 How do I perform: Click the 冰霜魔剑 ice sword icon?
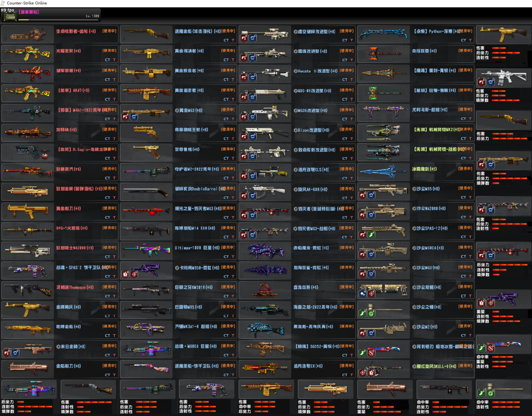[x=383, y=172]
